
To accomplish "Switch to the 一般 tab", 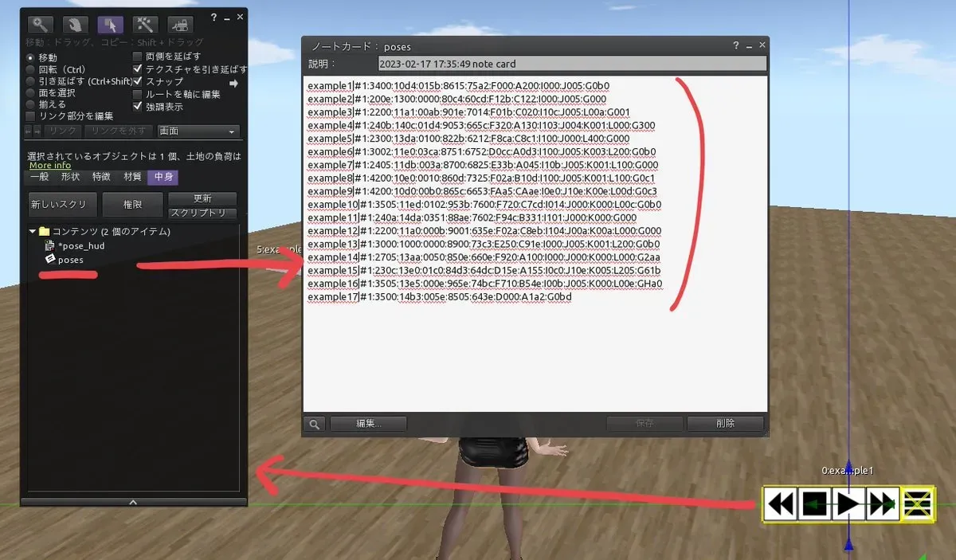I will point(39,177).
